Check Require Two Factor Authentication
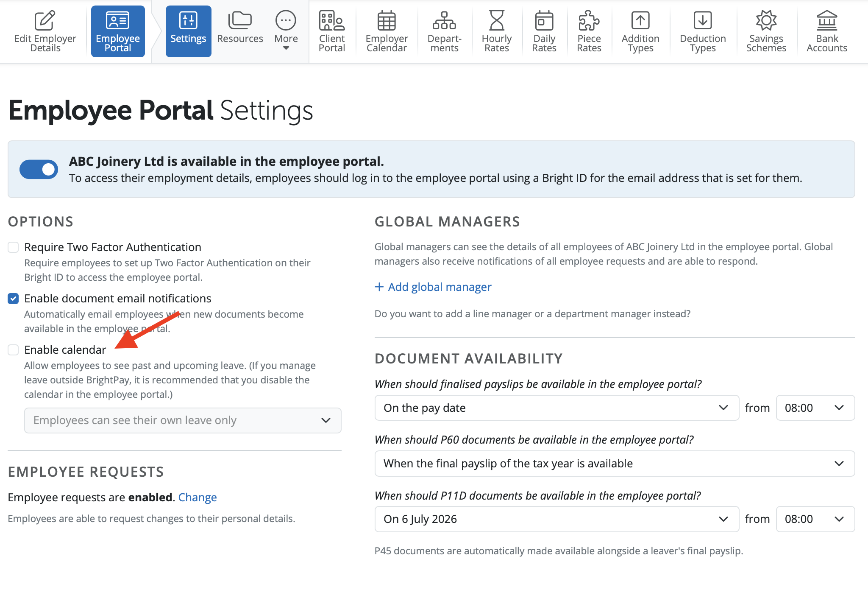868x598 pixels. [x=14, y=247]
